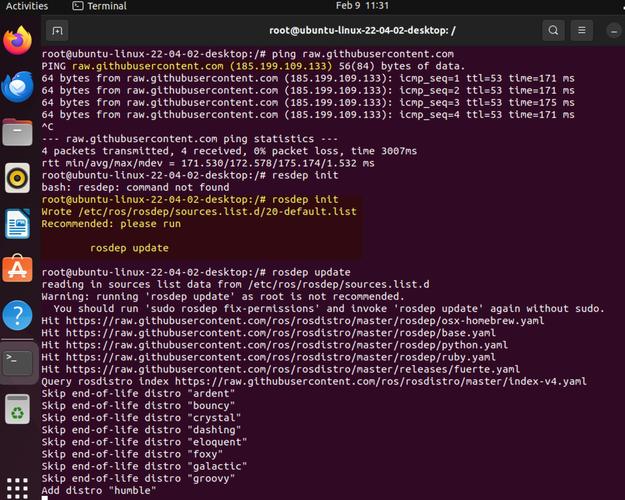Click the '^C' interrupt line

pos(47,127)
